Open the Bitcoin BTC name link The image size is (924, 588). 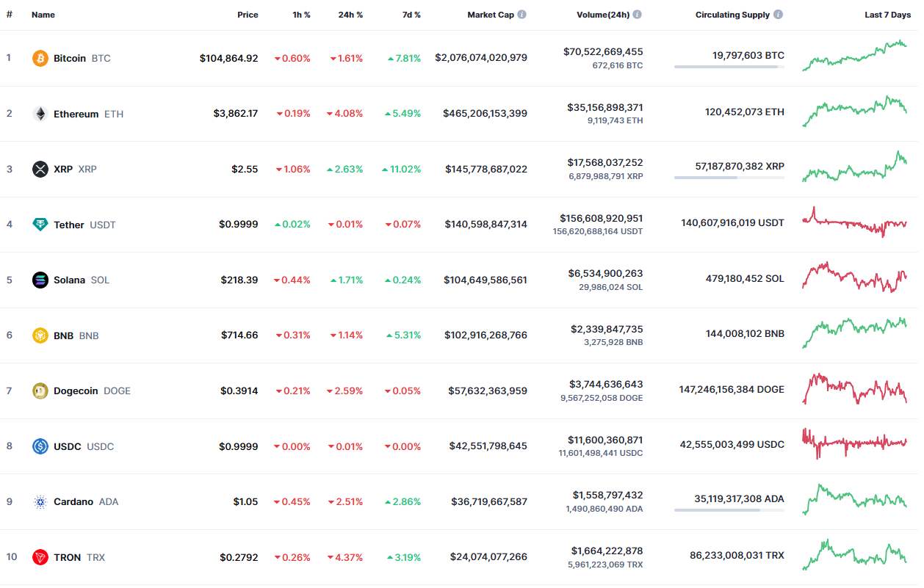point(82,58)
